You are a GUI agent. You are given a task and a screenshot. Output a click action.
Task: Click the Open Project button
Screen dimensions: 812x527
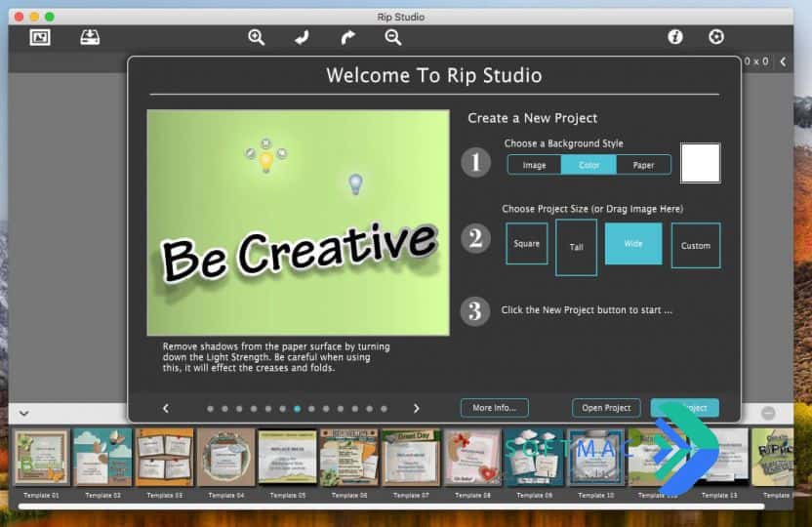[x=606, y=408]
